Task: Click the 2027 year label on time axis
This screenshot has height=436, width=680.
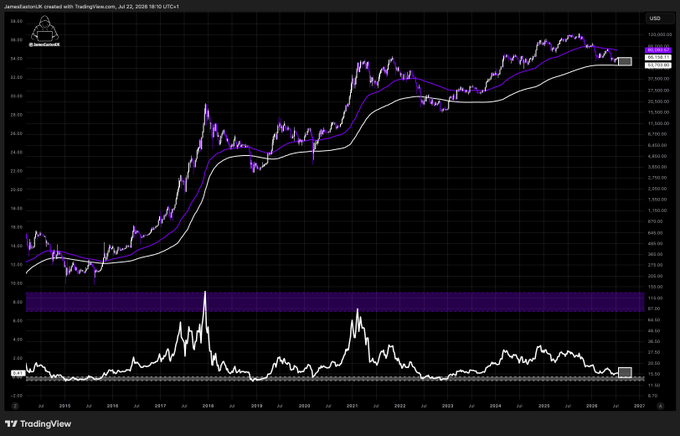Action: click(x=639, y=406)
